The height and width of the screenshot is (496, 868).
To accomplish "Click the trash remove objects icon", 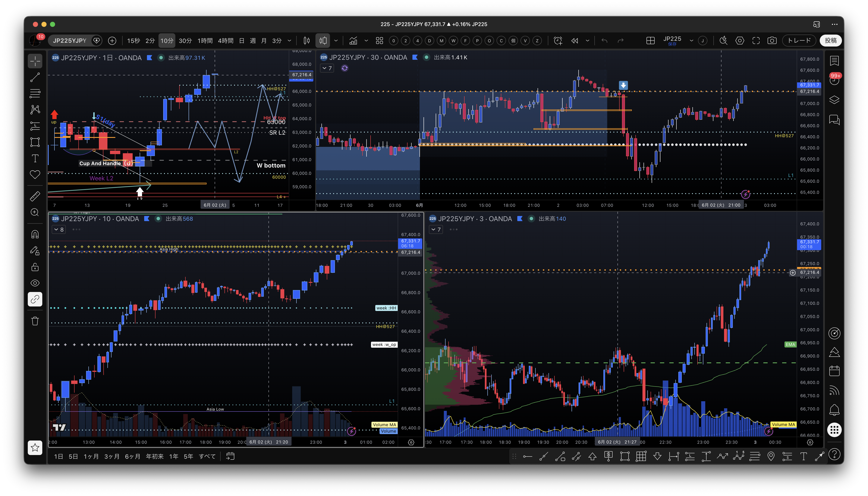I will 35,321.
